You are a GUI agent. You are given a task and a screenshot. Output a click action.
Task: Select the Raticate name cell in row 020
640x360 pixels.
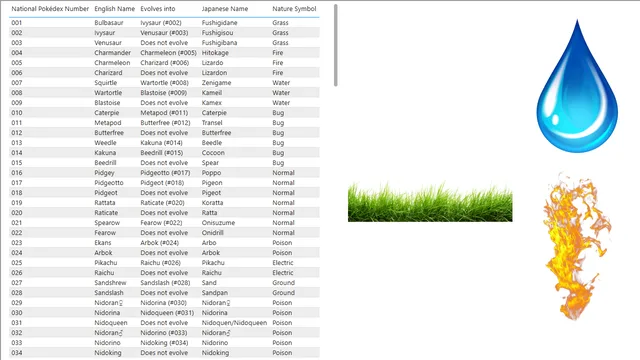coord(106,213)
